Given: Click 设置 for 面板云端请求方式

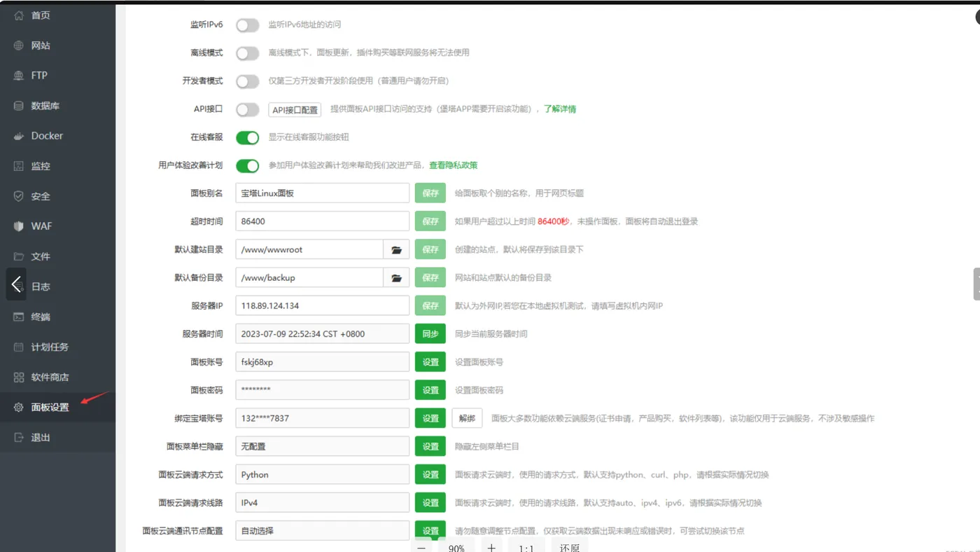Looking at the screenshot, I should click(430, 474).
